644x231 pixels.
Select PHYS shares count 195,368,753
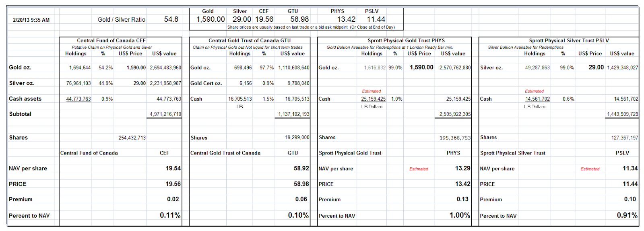(455, 138)
